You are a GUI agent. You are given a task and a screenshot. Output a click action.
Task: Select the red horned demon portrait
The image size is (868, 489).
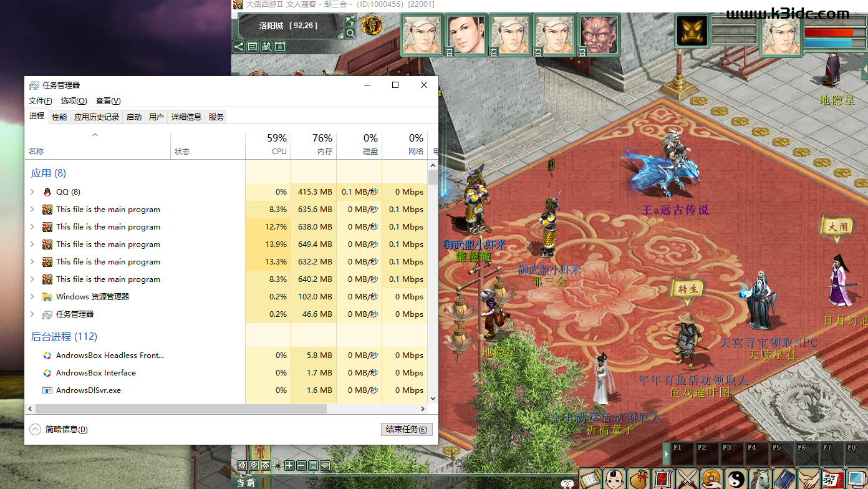pyautogui.click(x=599, y=35)
